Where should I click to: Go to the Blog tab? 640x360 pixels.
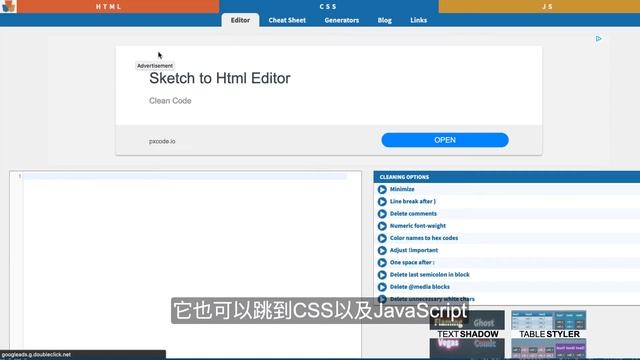click(x=384, y=20)
